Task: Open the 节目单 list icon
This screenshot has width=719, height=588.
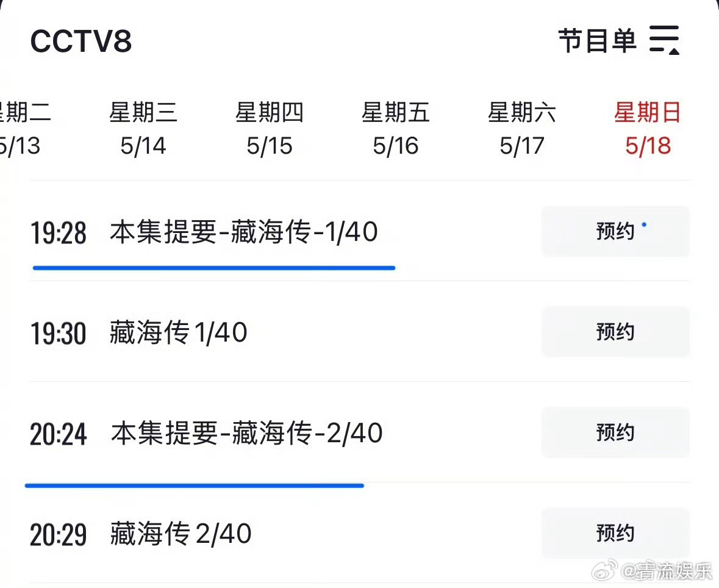Action: click(x=665, y=40)
